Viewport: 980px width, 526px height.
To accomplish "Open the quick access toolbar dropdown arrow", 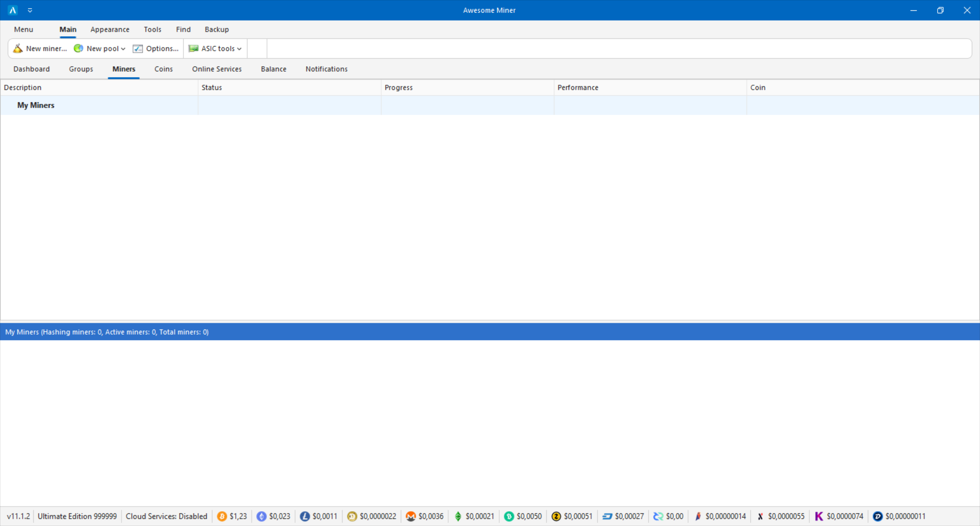I will coord(30,10).
